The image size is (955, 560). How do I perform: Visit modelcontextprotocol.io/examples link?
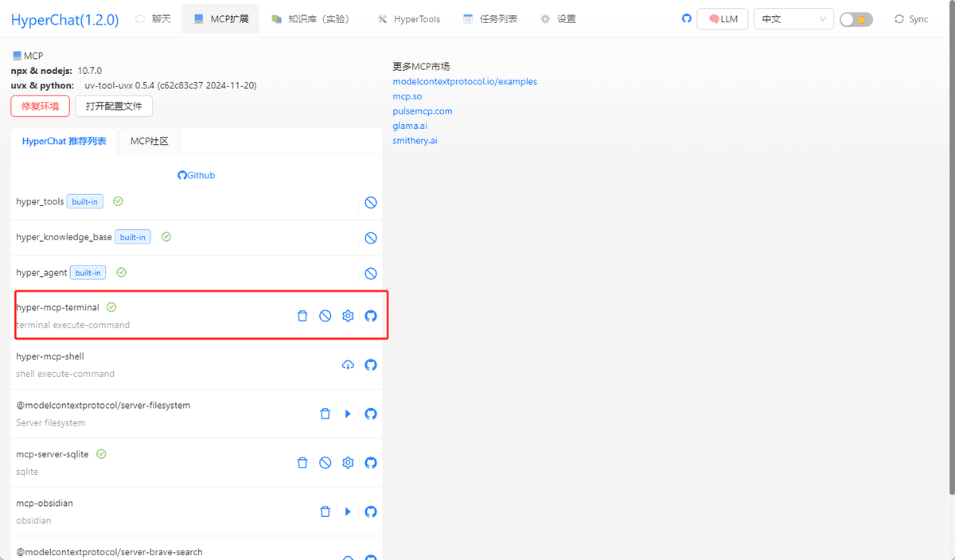(x=465, y=81)
